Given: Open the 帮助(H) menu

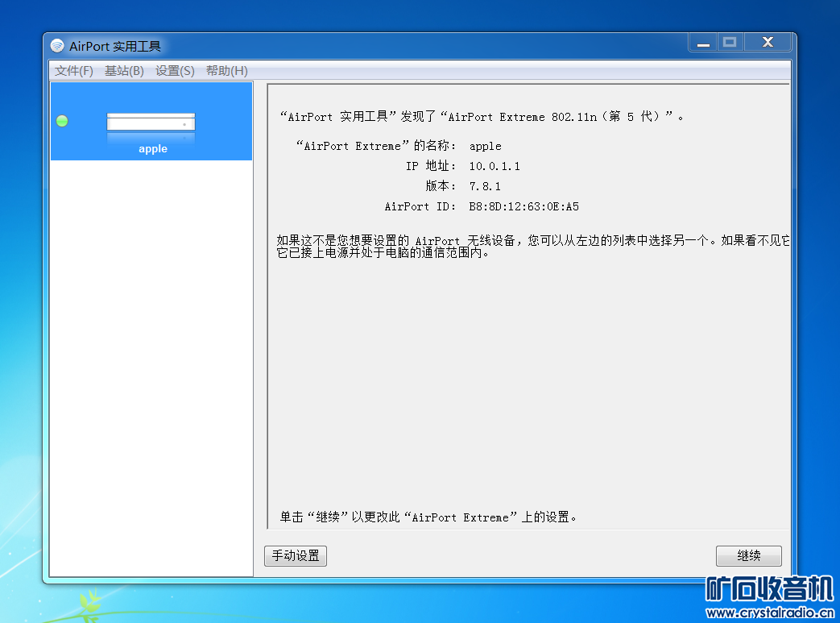Looking at the screenshot, I should [227, 71].
